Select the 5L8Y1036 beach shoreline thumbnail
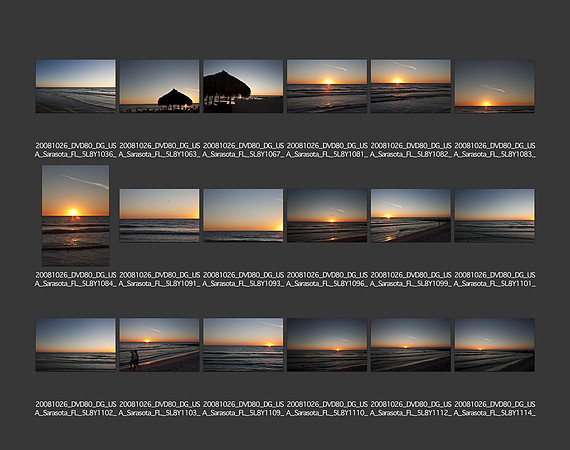Viewport: 570px width, 450px height. pos(76,86)
